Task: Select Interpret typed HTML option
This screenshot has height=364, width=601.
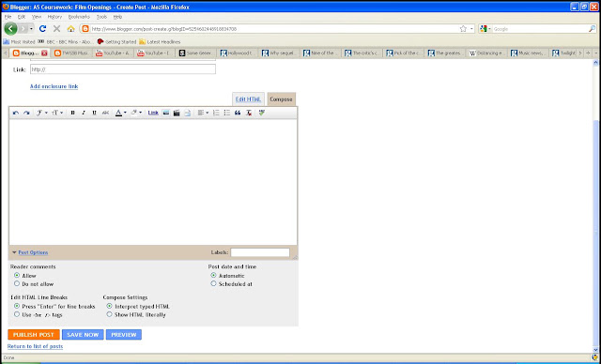Action: [110, 306]
